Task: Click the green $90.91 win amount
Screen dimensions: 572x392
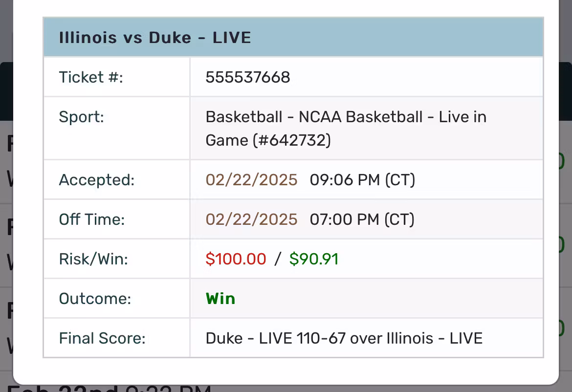Action: coord(314,259)
